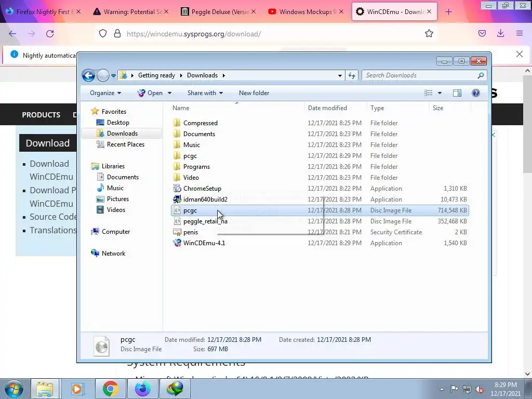This screenshot has width=532, height=399.
Task: Open Explorer's recent pages dropdown arrow
Action: (x=113, y=76)
